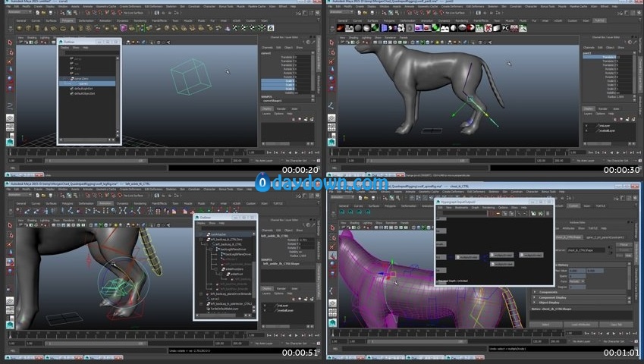Screen dimensions: 644x364
Task: Go to start of top-left Maya playback range
Action: [269, 152]
